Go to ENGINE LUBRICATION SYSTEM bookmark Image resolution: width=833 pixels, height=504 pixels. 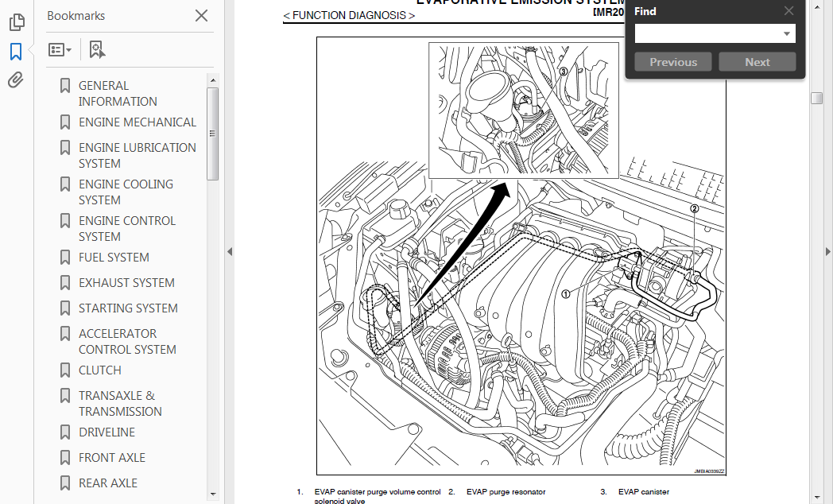(x=138, y=156)
